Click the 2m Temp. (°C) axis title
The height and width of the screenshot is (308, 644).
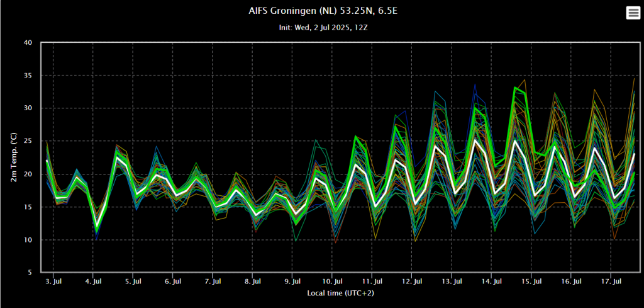pos(14,157)
